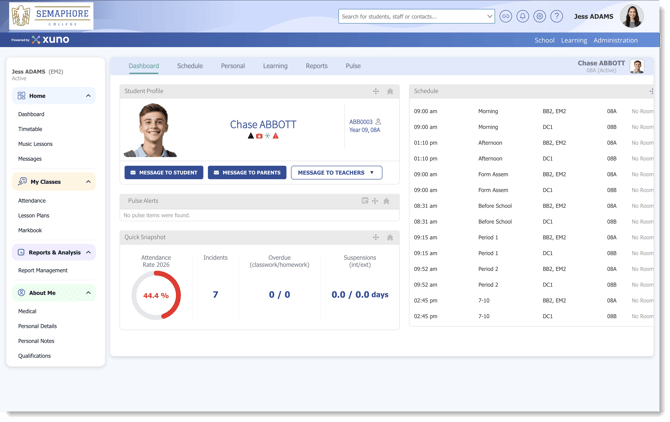The image size is (670, 422).
Task: Open the search box dropdown arrow
Action: 489,17
